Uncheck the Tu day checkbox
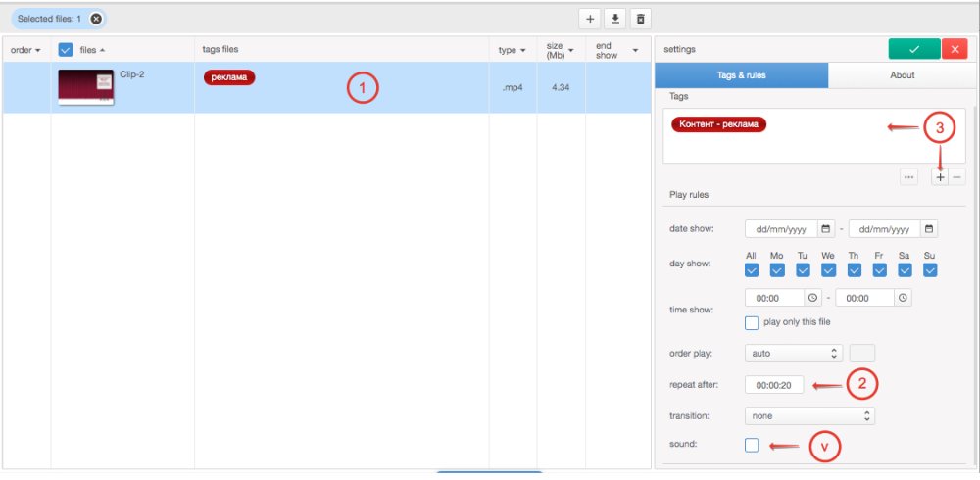 (x=803, y=270)
